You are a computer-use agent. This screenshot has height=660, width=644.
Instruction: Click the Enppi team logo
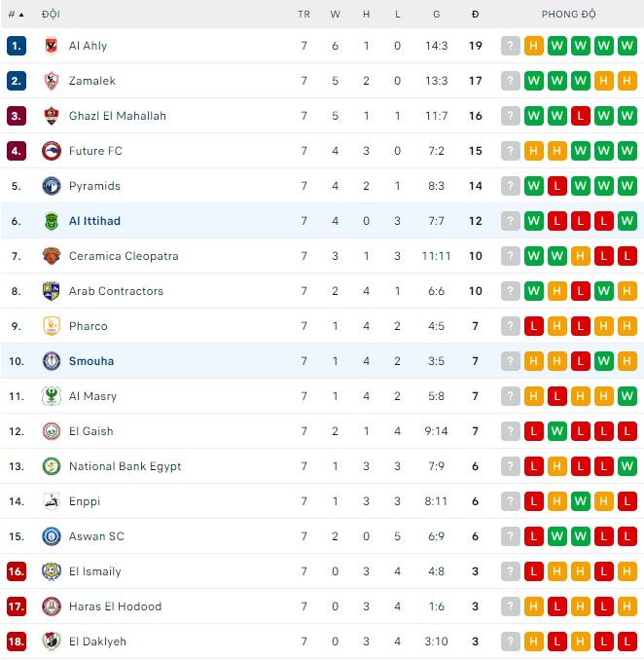[52, 501]
